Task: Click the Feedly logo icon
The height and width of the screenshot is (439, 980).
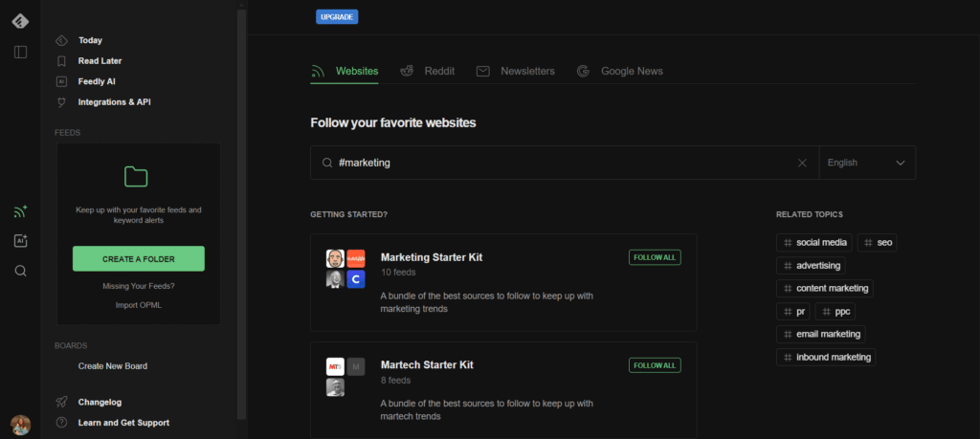Action: point(21,21)
